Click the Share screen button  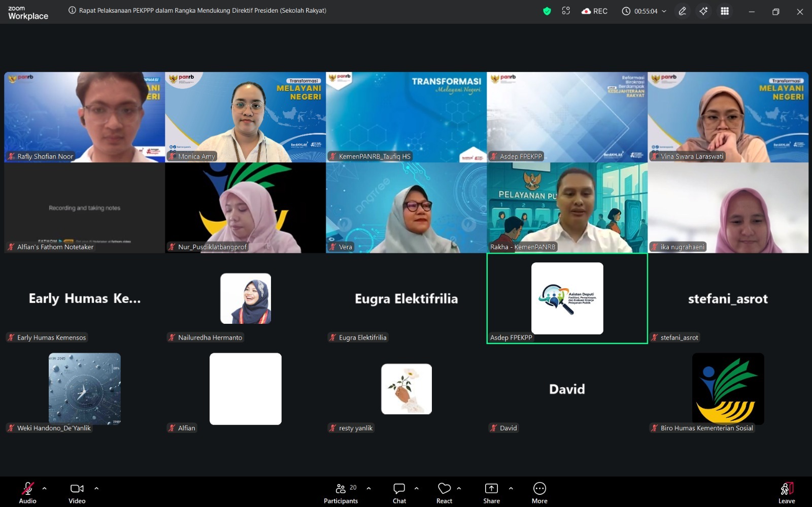pos(491,493)
